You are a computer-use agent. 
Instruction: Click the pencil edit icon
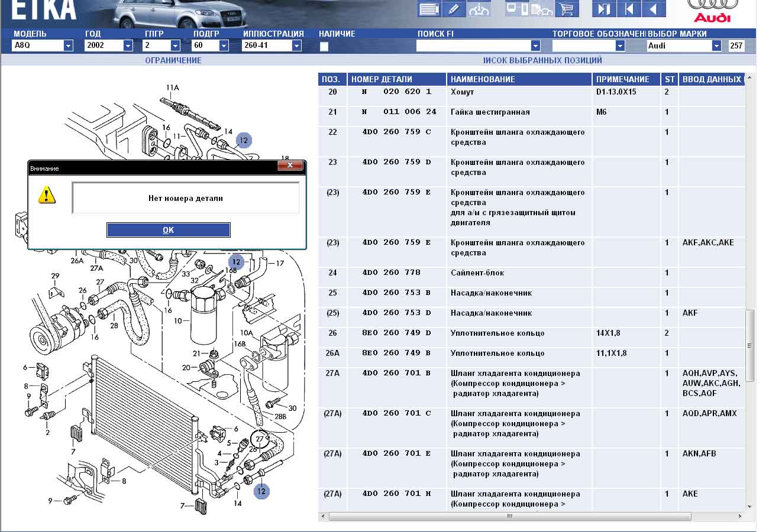pyautogui.click(x=454, y=9)
